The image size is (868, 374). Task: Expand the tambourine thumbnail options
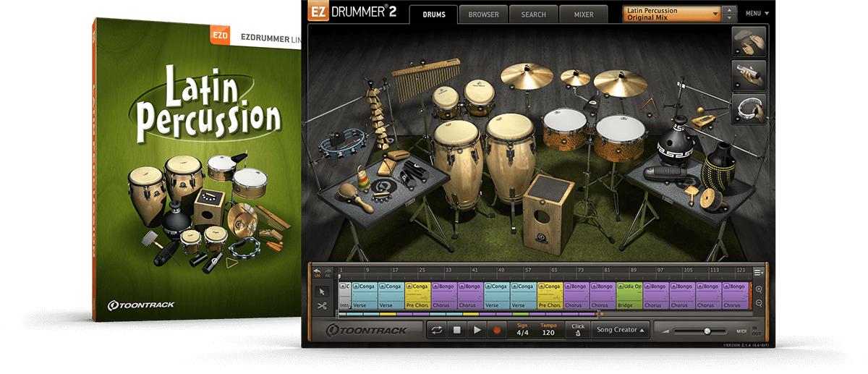(x=737, y=119)
